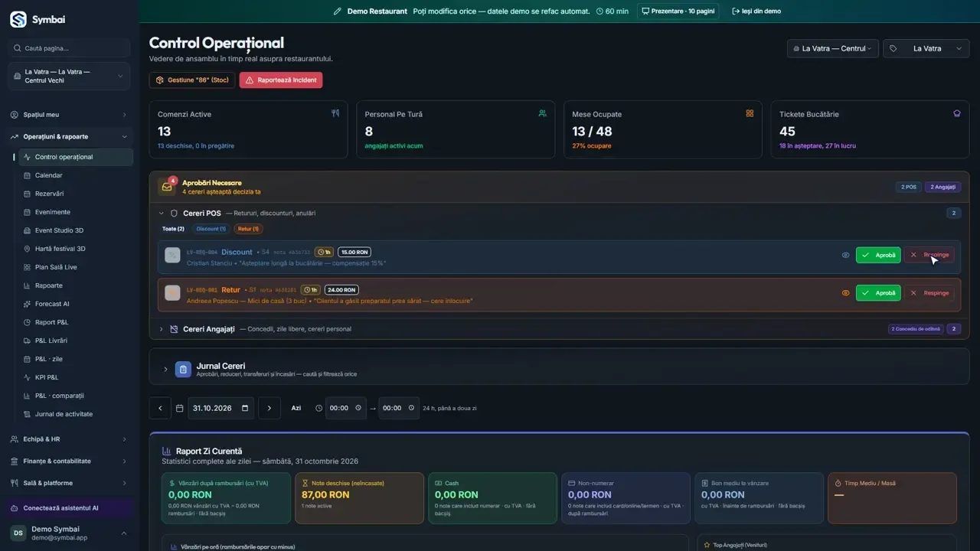
Task: Collapse the Cereri POS section
Action: (162, 214)
